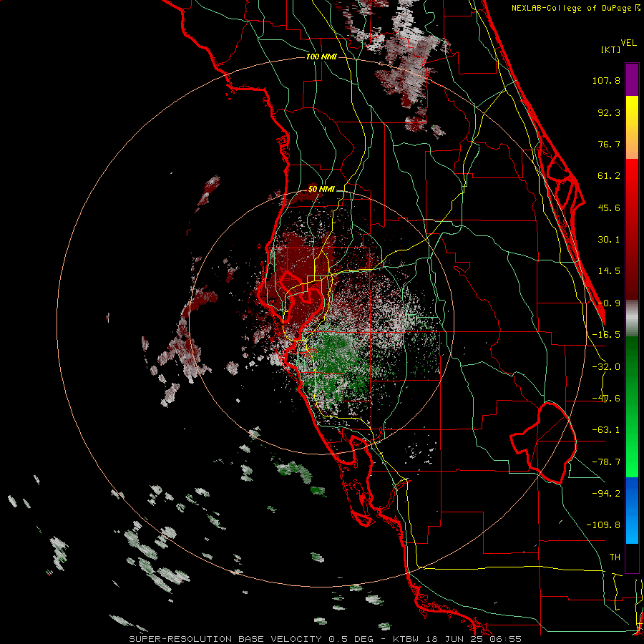Click the 61.2 velocity scale value
The width and height of the screenshot is (644, 644).
pyautogui.click(x=609, y=176)
